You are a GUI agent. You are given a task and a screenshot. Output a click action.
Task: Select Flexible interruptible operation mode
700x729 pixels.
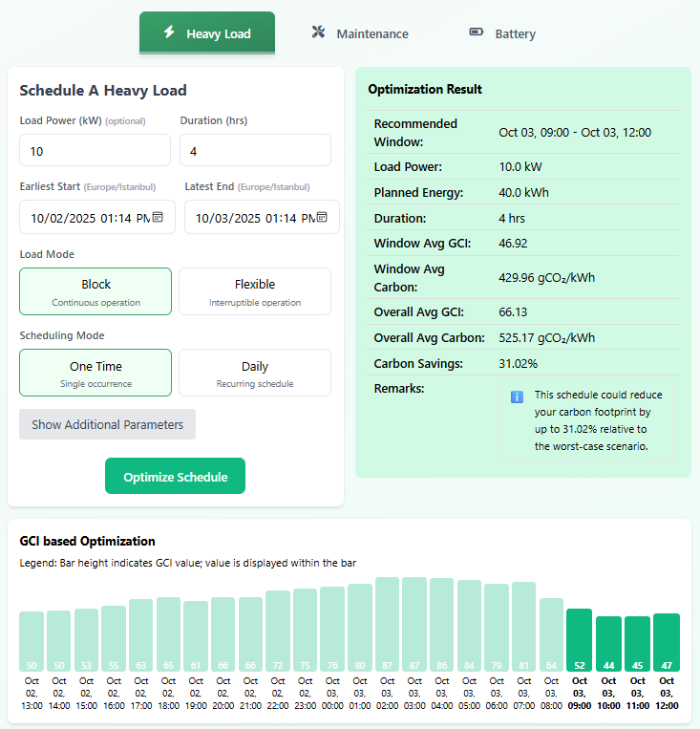pyautogui.click(x=255, y=291)
